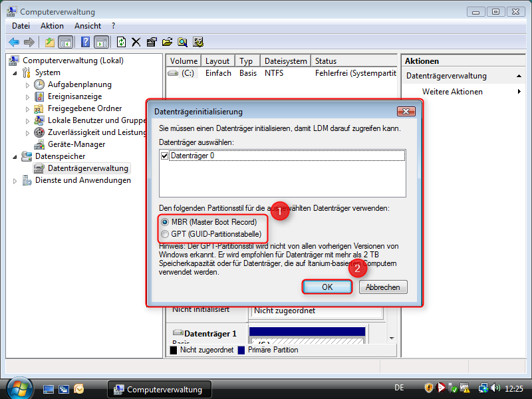Click the network tray icon

(483, 388)
